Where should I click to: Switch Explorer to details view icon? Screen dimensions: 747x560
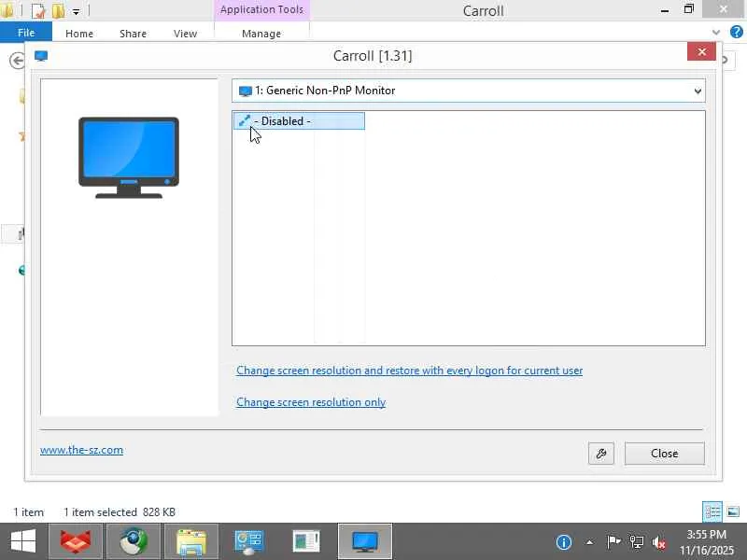pyautogui.click(x=712, y=511)
